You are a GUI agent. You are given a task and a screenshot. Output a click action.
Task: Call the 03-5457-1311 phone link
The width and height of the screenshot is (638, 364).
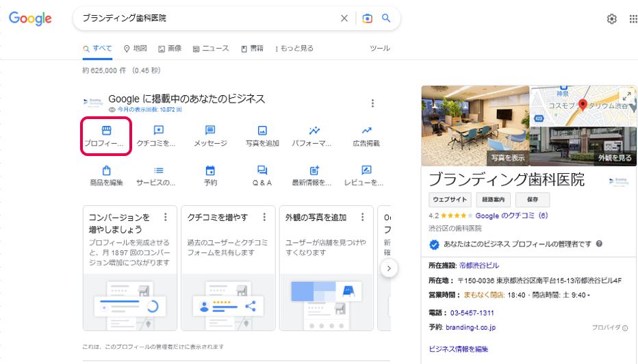coord(472,313)
